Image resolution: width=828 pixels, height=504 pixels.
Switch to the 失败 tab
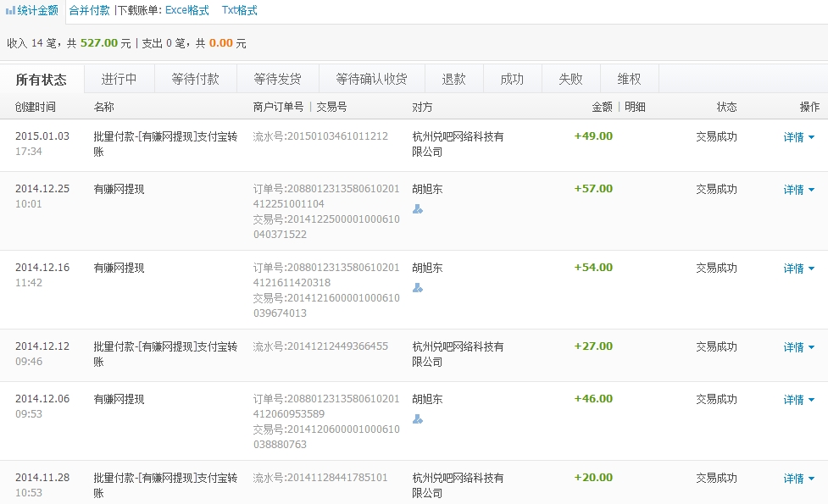coord(571,79)
